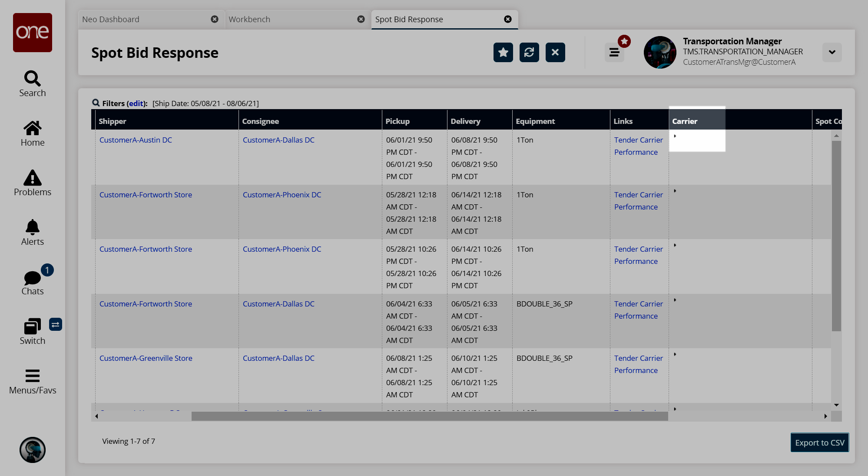This screenshot has width=868, height=476.
Task: Click the Export to CSV button
Action: (819, 443)
